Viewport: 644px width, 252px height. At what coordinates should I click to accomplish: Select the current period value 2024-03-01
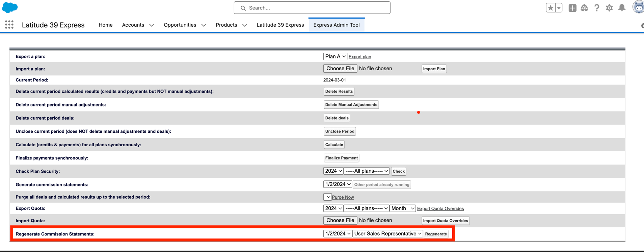point(334,80)
